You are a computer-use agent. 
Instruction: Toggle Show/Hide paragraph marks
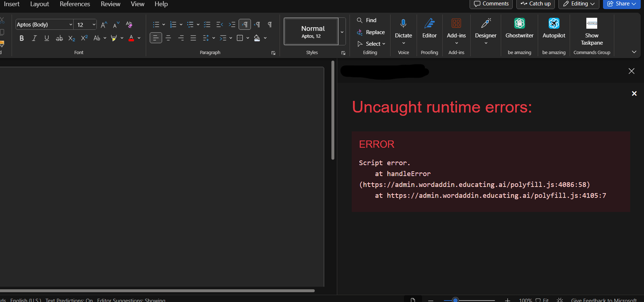coord(270,25)
